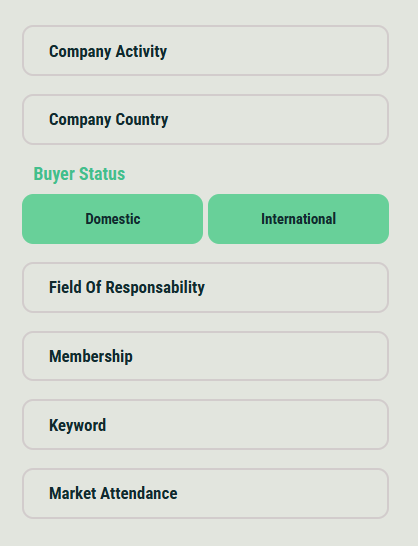Click the Company Activity label text
The image size is (418, 546).
108,52
